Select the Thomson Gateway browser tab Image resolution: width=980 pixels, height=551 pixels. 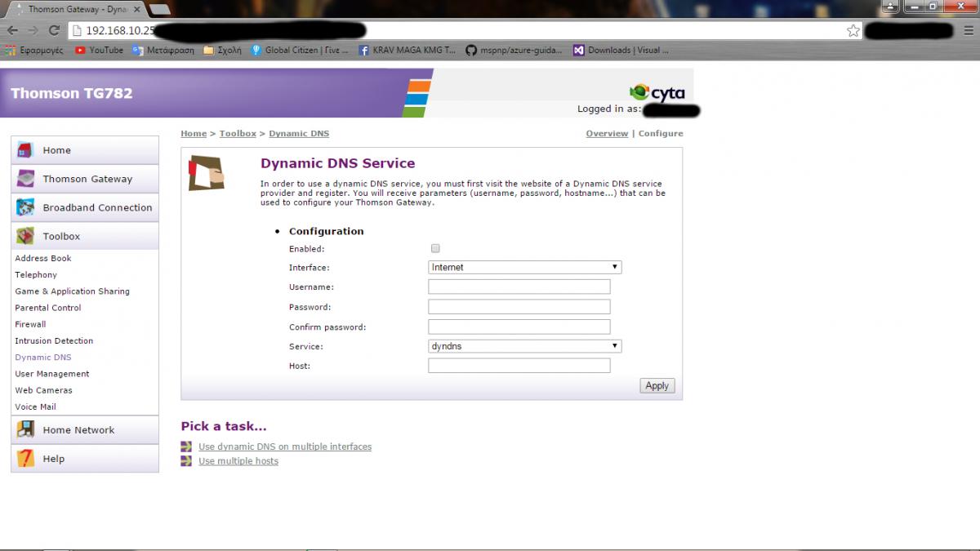[78, 10]
